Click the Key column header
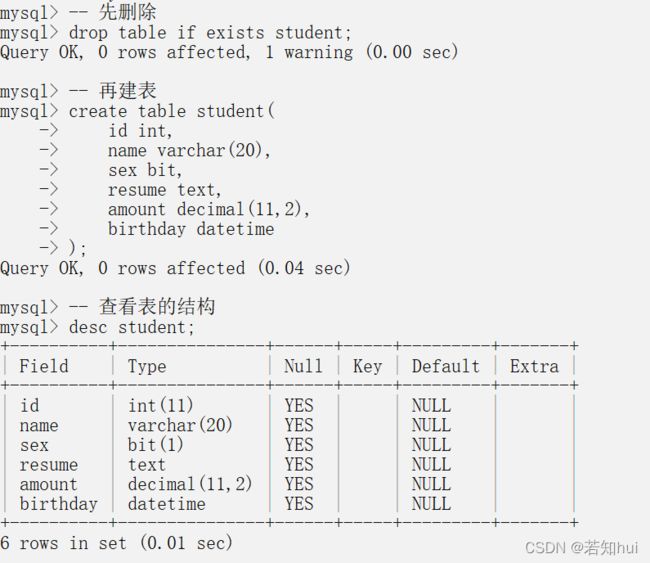 pyautogui.click(x=367, y=366)
